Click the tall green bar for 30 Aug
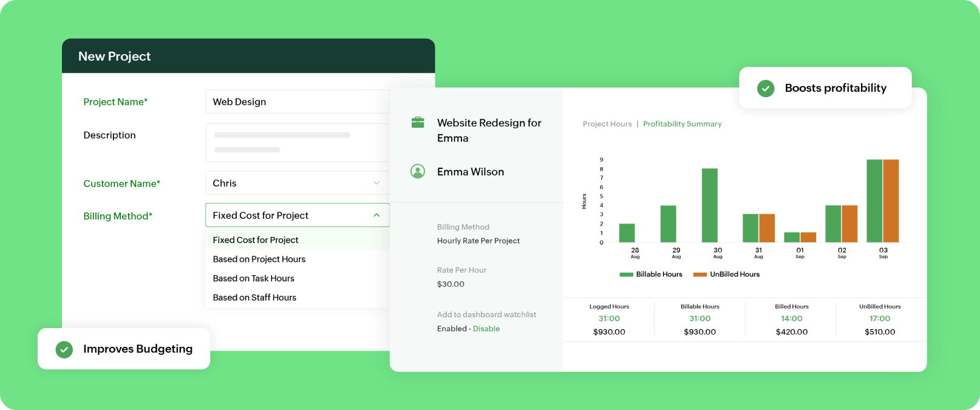Image resolution: width=980 pixels, height=410 pixels. (709, 205)
